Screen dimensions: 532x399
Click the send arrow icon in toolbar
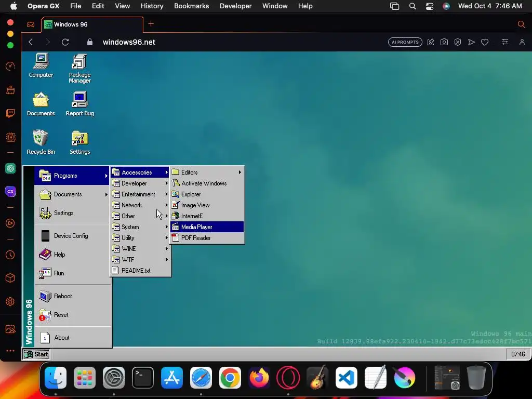point(471,42)
